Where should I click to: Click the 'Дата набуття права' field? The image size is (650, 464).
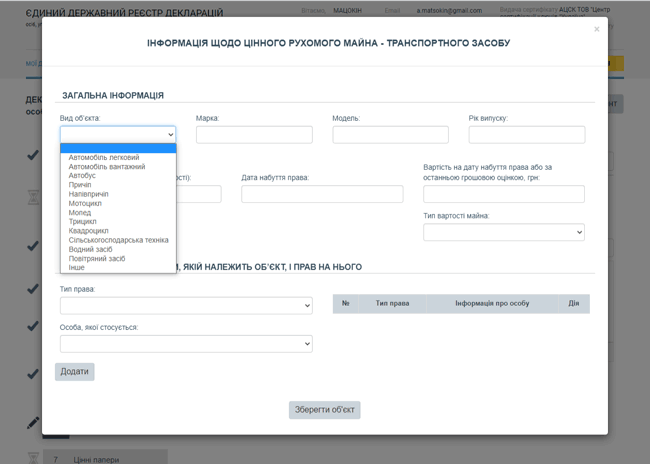322,194
